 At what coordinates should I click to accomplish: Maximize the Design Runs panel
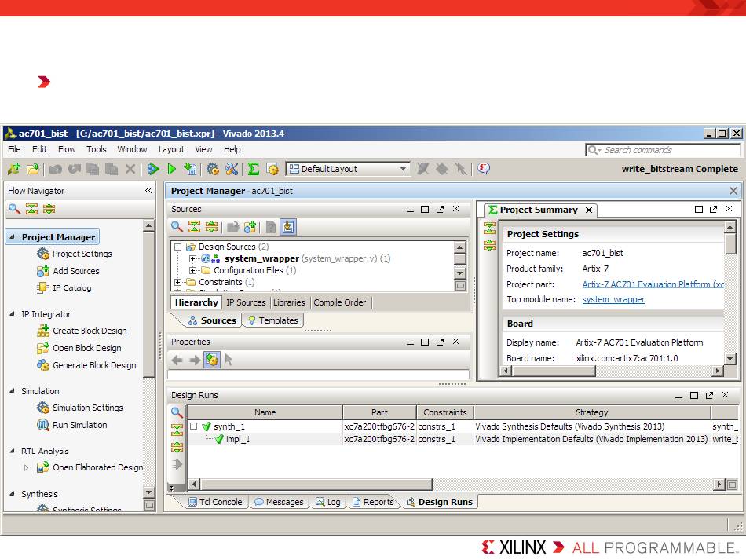tap(694, 395)
